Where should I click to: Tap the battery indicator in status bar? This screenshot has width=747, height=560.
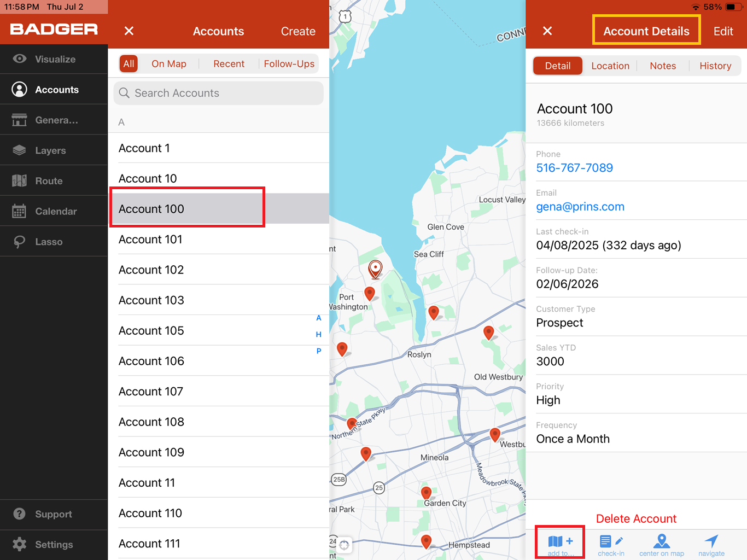pyautogui.click(x=733, y=7)
